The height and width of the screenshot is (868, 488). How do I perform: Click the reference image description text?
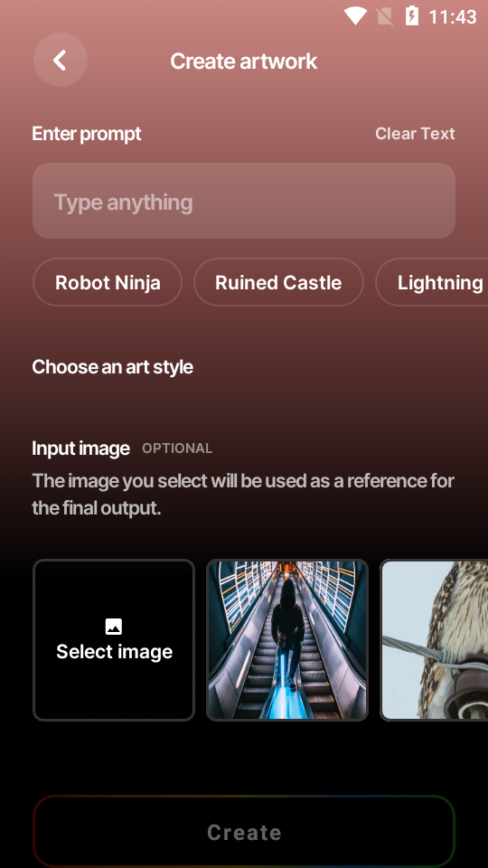tap(243, 495)
